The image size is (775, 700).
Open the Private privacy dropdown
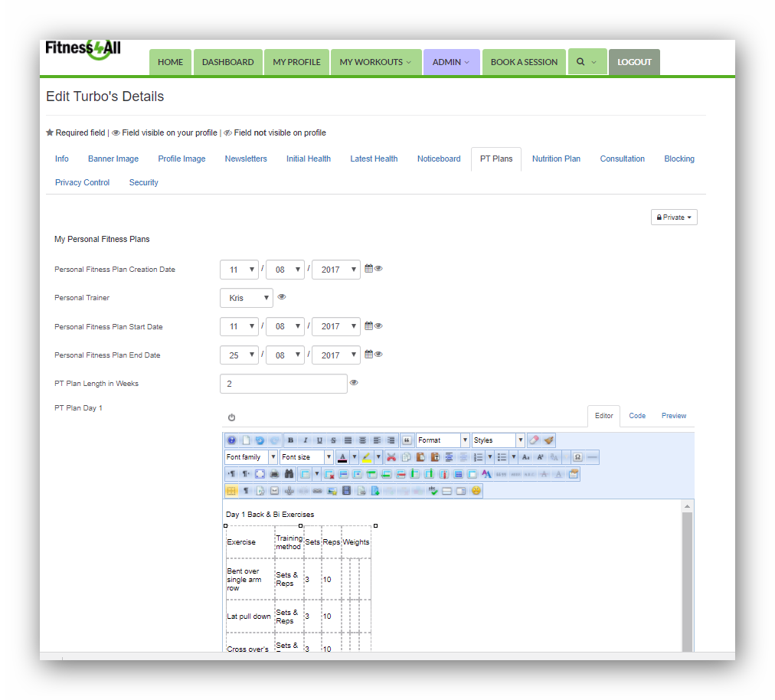click(x=674, y=217)
